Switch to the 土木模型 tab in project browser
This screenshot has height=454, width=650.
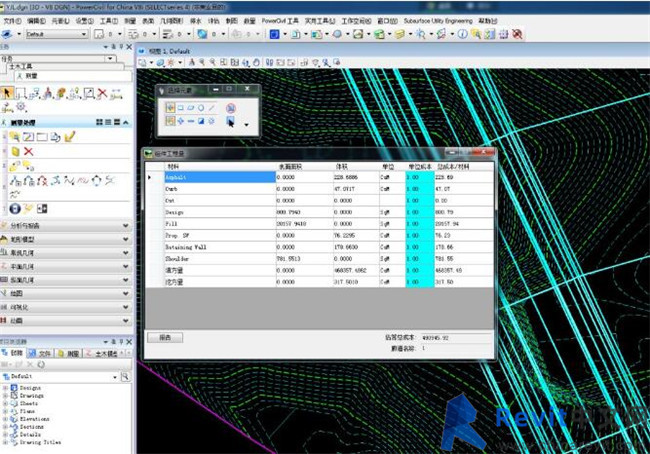coord(103,353)
